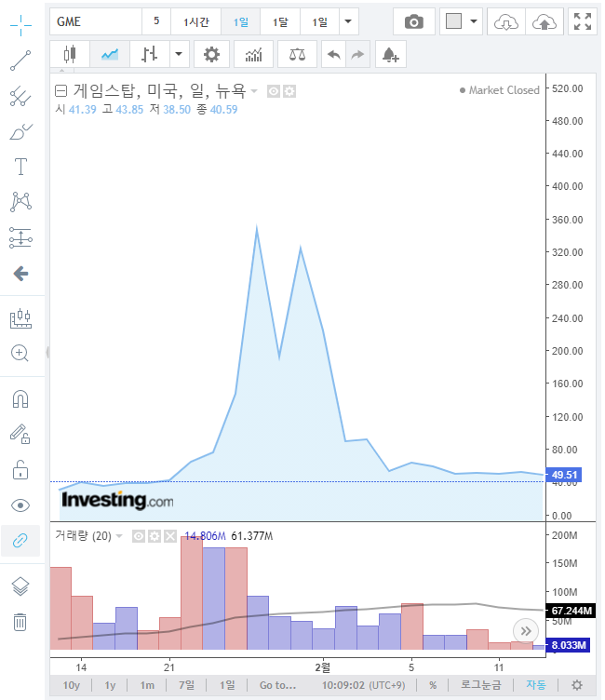Expand the dropdown next to gray square

474,21
